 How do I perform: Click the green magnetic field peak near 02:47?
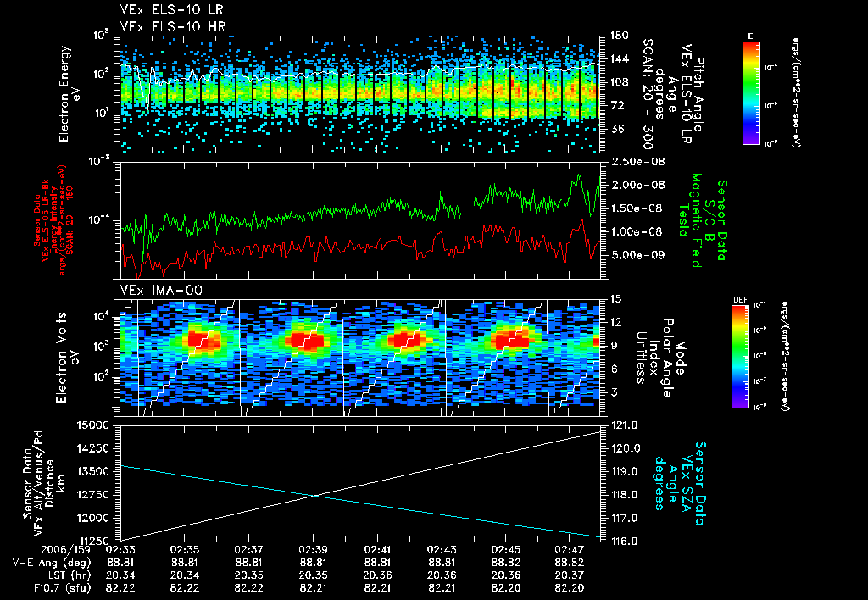pos(580,178)
